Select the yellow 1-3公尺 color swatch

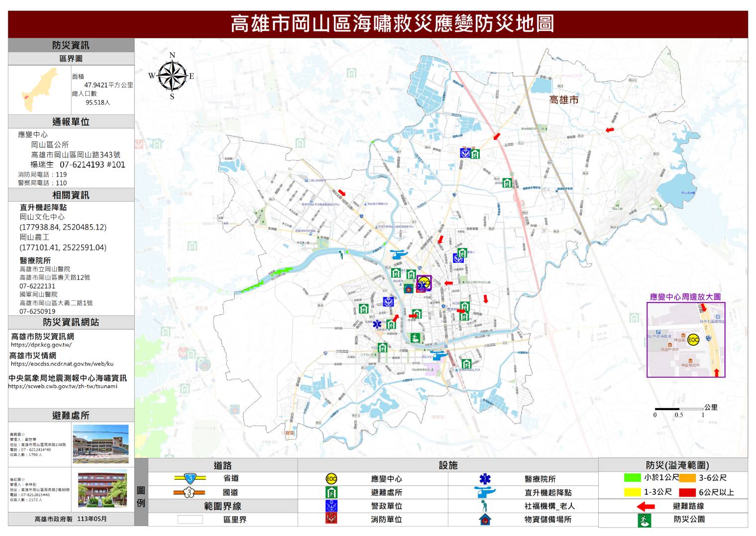[x=632, y=492]
